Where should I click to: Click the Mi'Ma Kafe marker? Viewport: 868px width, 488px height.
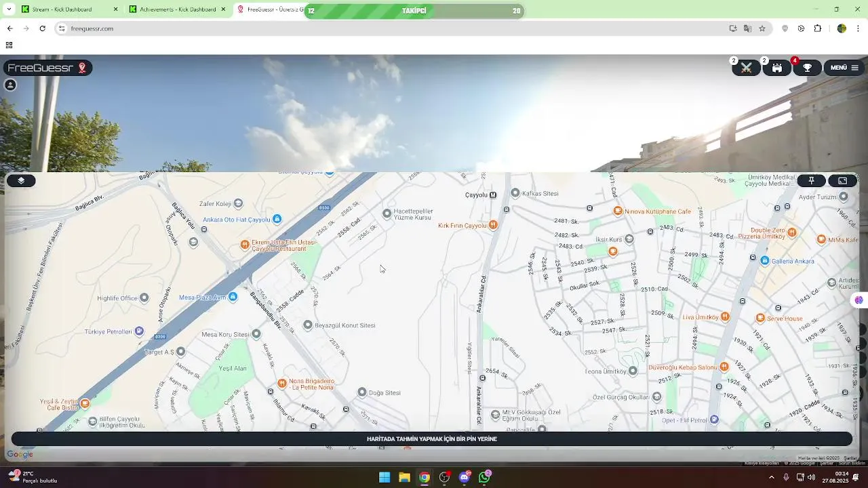point(821,239)
